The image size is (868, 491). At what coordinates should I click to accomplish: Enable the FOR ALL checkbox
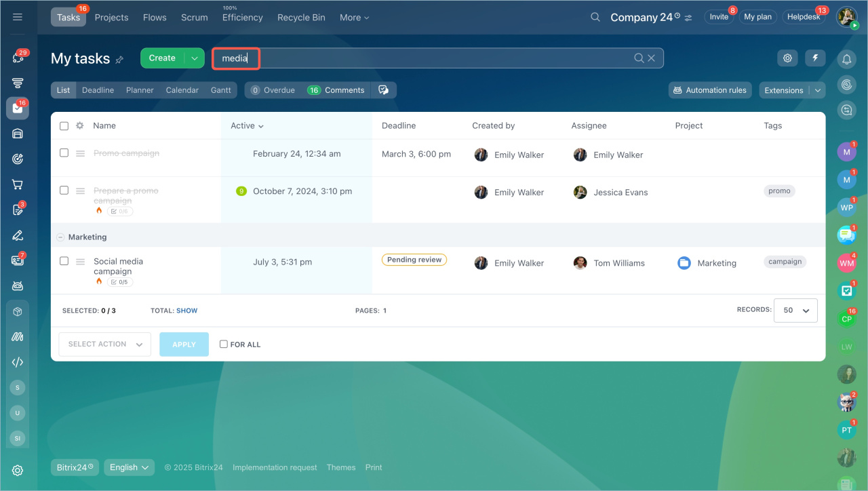[x=224, y=345]
